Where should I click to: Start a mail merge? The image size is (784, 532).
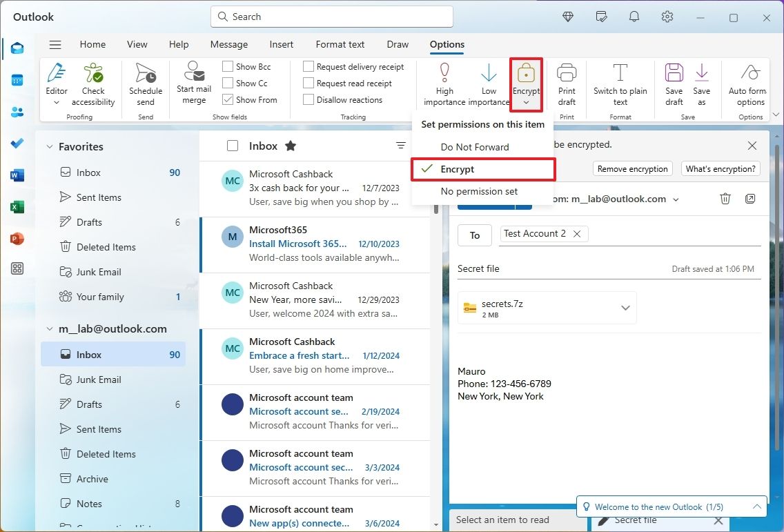(193, 83)
